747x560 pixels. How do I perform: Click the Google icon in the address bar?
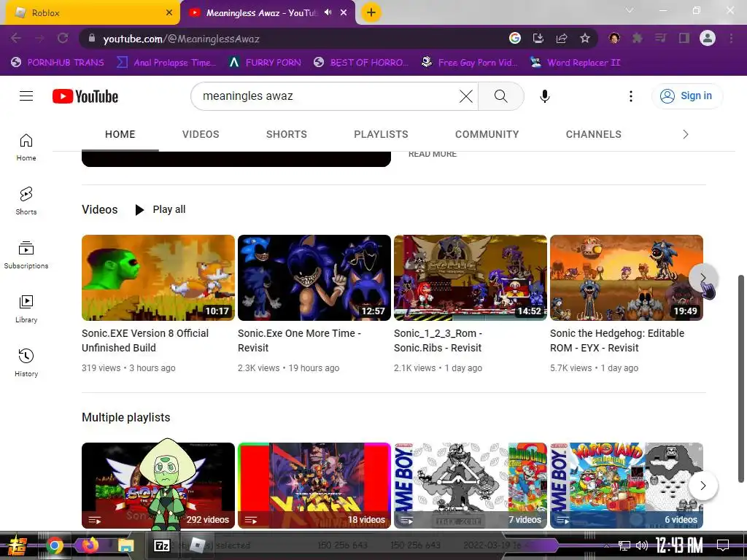point(515,38)
